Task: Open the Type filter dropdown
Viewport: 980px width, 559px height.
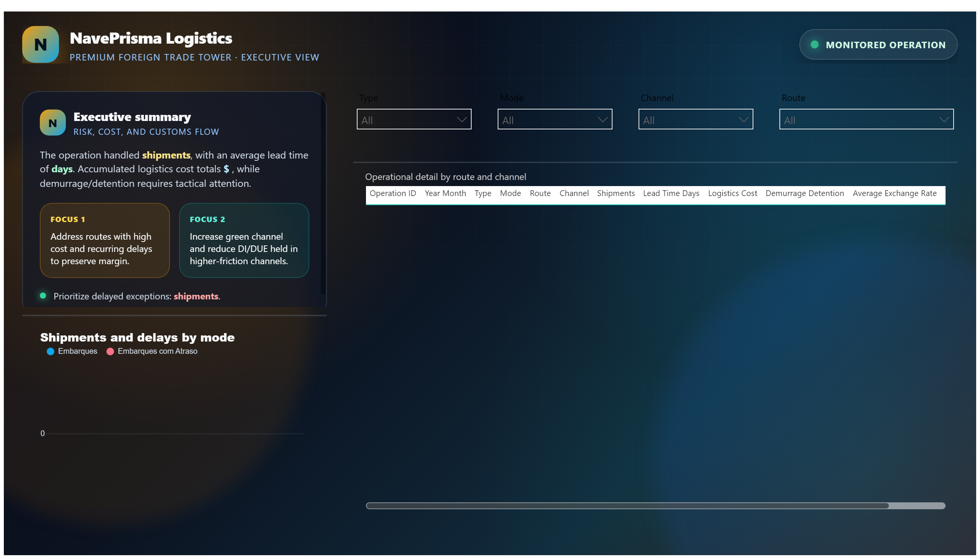Action: (414, 119)
